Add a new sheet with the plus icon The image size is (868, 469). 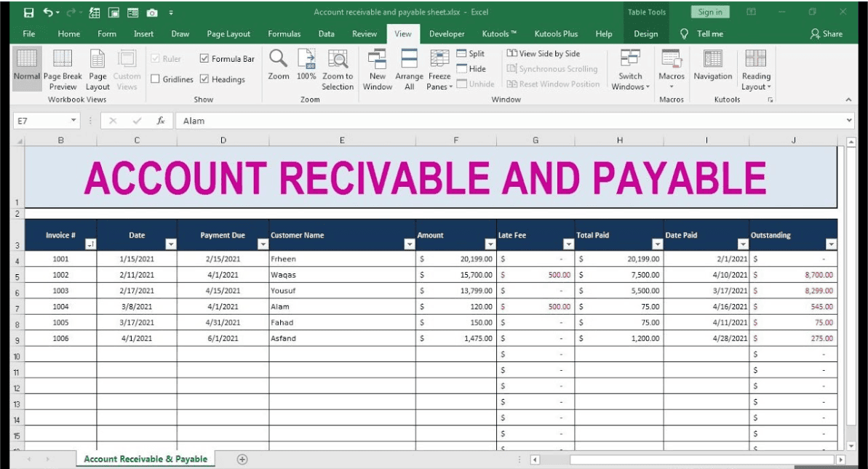[242, 459]
